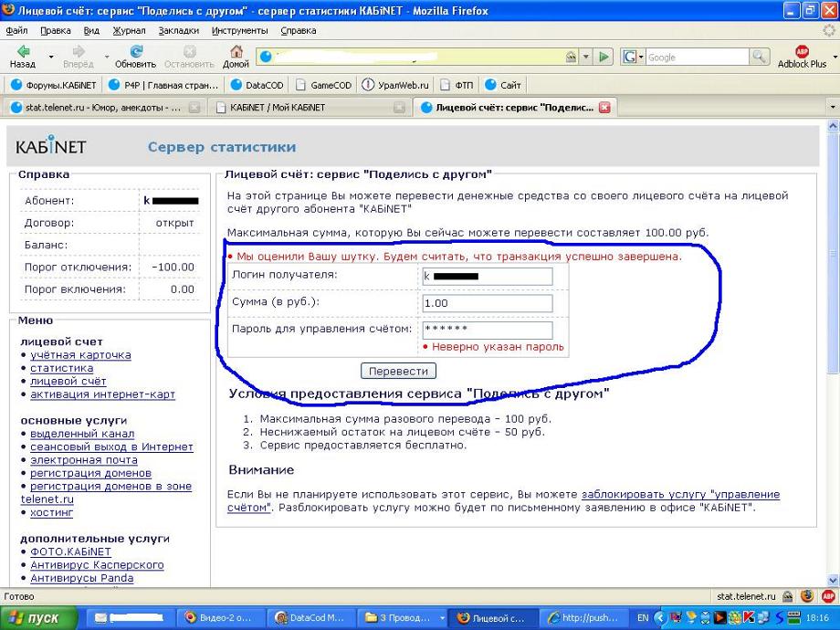
Task: Open the хостинг link
Action: click(x=51, y=512)
